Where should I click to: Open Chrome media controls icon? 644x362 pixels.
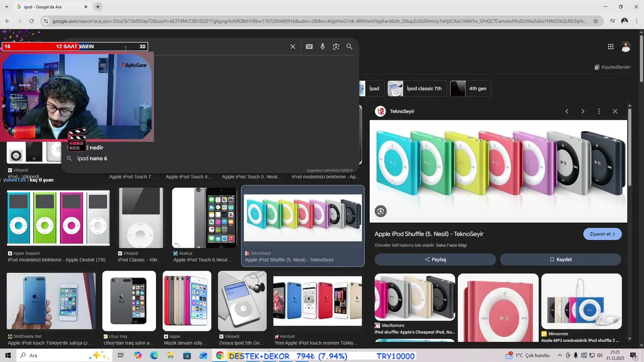coord(612,21)
